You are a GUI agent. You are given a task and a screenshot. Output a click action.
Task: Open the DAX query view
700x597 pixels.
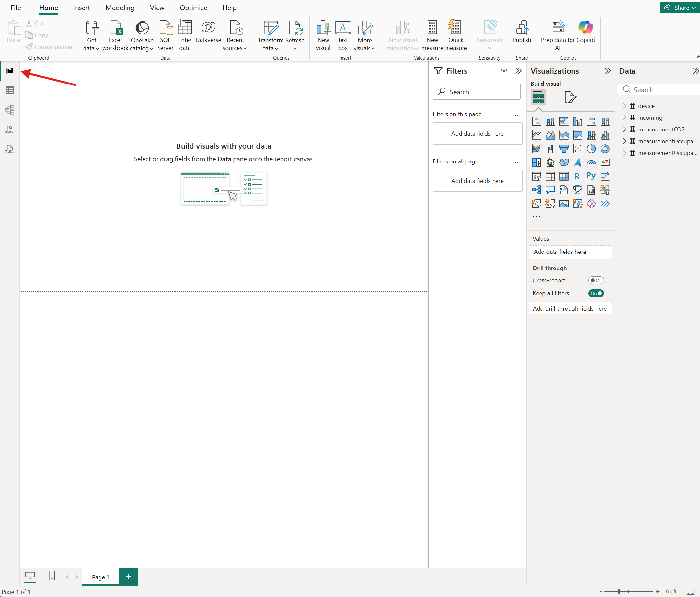[9, 130]
